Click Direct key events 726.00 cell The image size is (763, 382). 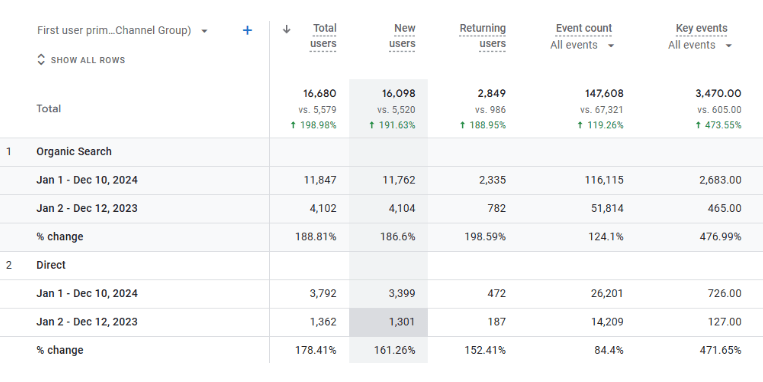[x=725, y=293]
